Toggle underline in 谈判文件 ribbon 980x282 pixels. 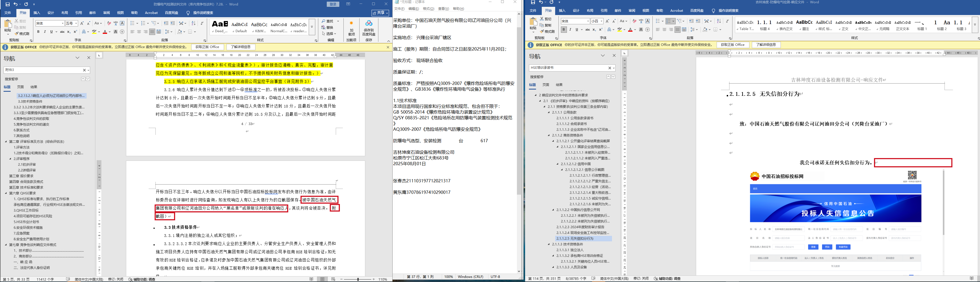point(51,32)
